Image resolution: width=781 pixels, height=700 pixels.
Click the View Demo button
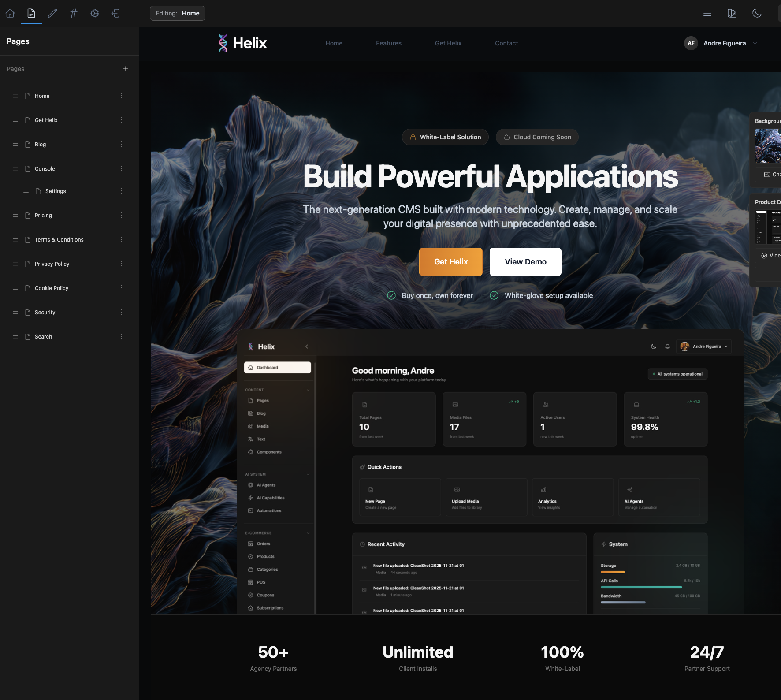[x=525, y=262]
